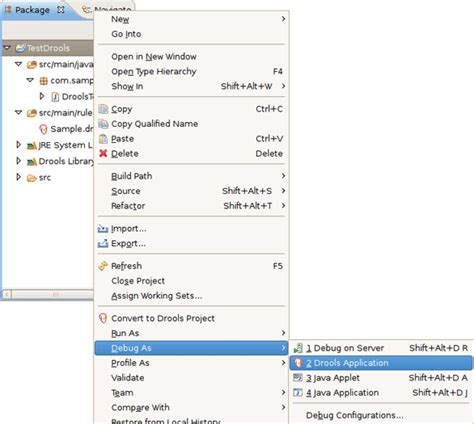This screenshot has width=474, height=424.
Task: Click the Copy Qualified Name icon
Action: pos(103,124)
